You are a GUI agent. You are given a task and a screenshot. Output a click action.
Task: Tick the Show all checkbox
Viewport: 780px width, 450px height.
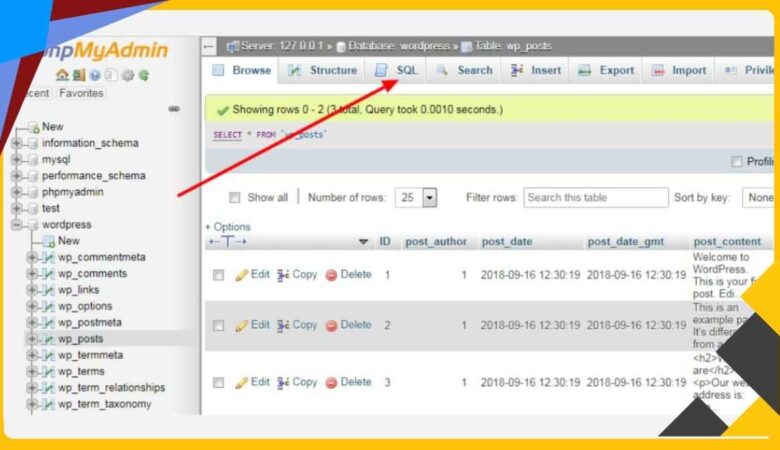coord(234,198)
